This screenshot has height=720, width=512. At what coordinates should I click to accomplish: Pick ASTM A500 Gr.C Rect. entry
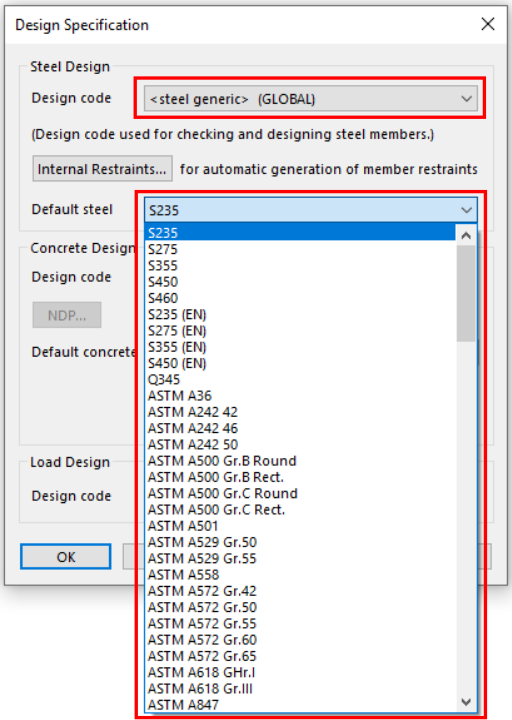tap(300, 510)
